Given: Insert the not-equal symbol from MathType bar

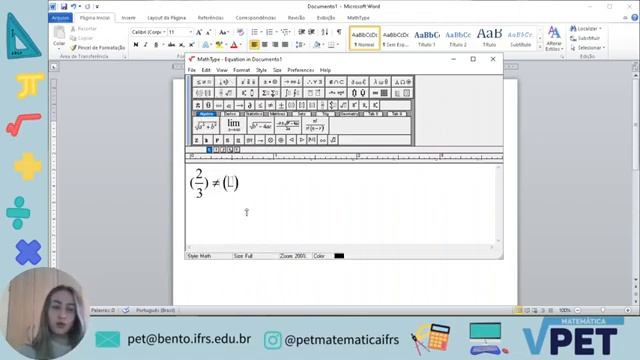Looking at the screenshot, I should tap(271, 105).
